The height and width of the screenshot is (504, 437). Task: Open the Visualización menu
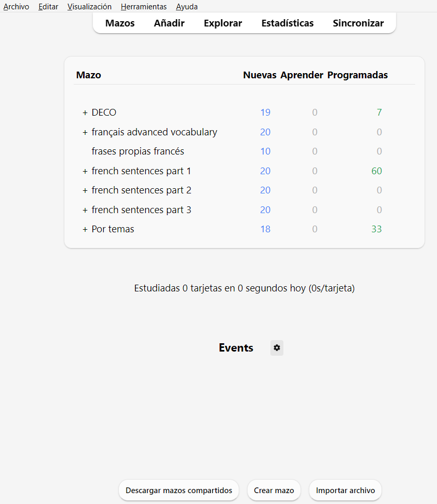89,6
